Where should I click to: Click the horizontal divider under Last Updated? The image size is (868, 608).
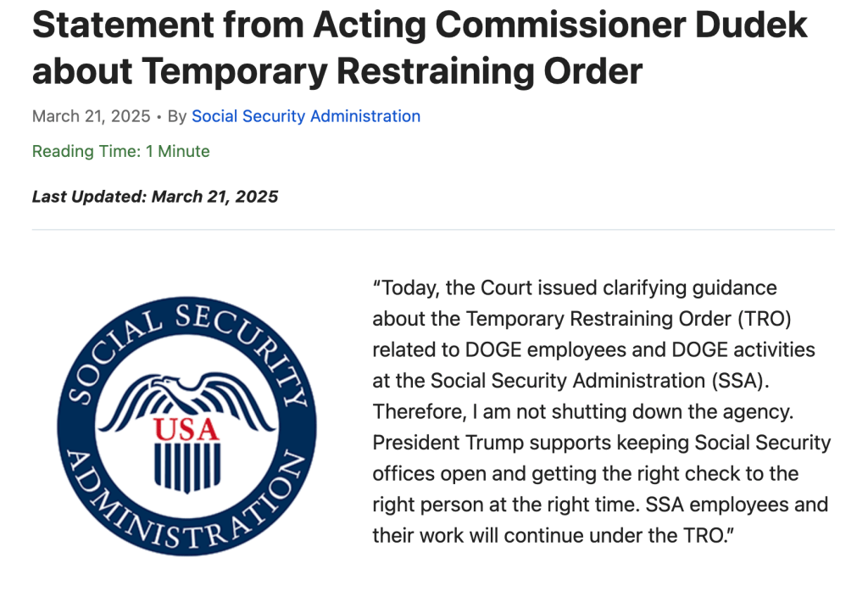point(433,229)
